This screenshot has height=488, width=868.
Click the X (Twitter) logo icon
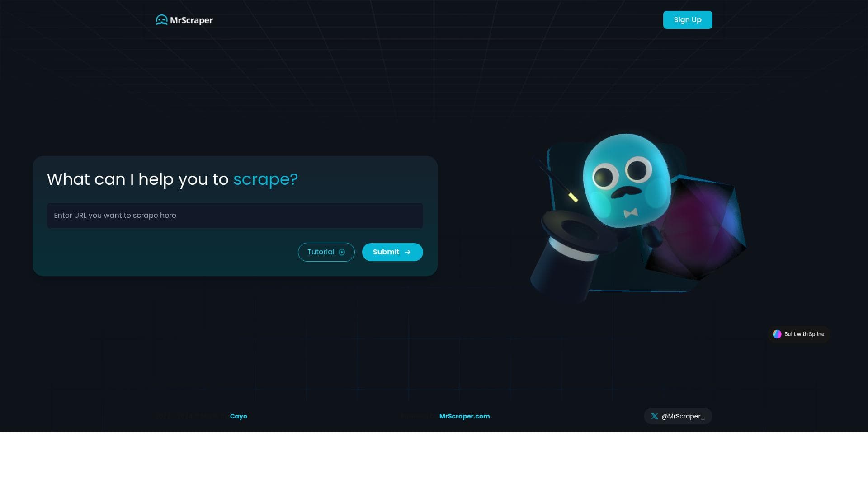pos(654,416)
